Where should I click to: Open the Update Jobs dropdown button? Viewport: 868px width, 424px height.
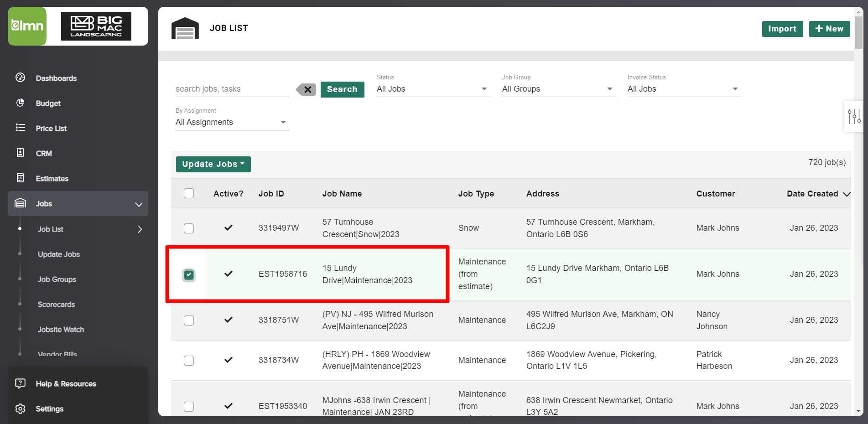(213, 164)
